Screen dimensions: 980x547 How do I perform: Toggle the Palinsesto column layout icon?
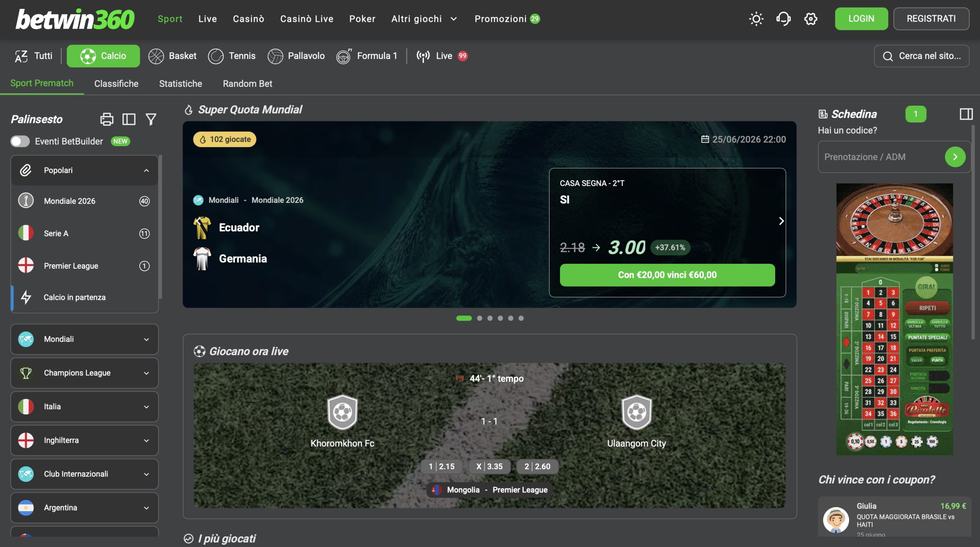coord(129,119)
